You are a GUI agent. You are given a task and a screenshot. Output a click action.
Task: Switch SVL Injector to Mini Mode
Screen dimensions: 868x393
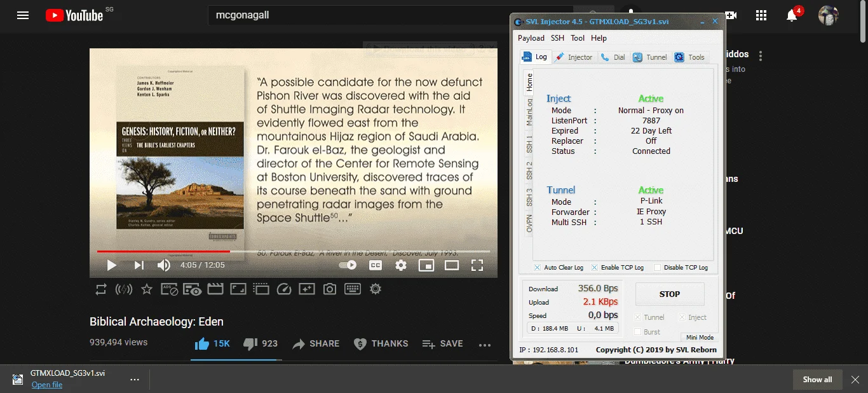[699, 338]
